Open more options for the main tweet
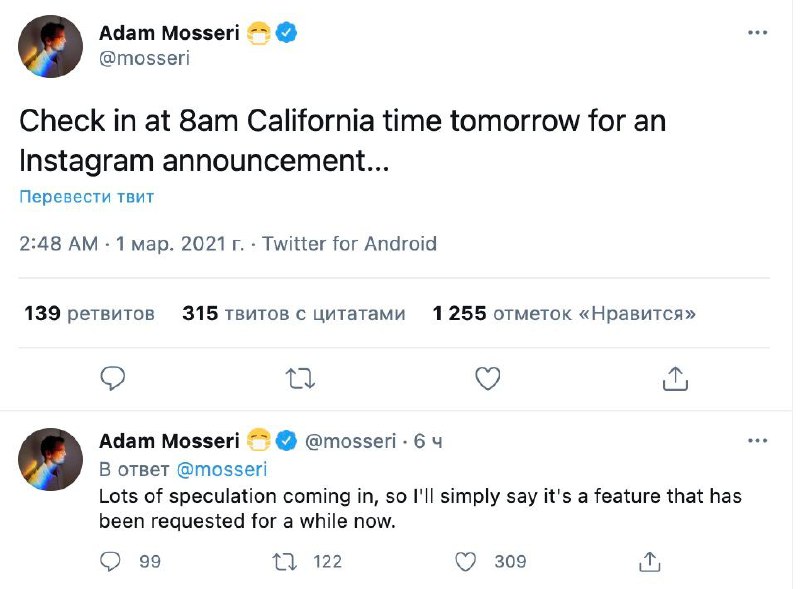The height and width of the screenshot is (589, 800). [758, 34]
